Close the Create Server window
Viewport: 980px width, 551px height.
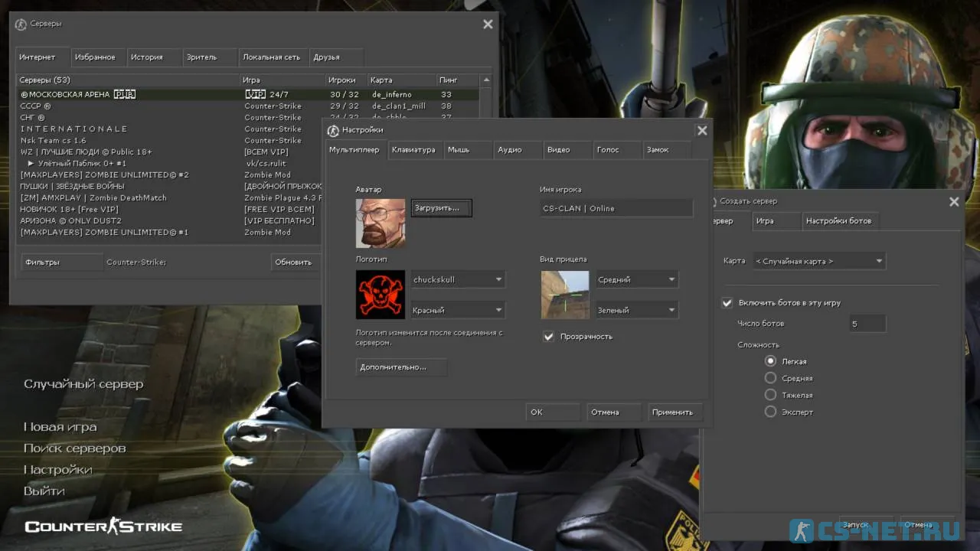point(954,202)
